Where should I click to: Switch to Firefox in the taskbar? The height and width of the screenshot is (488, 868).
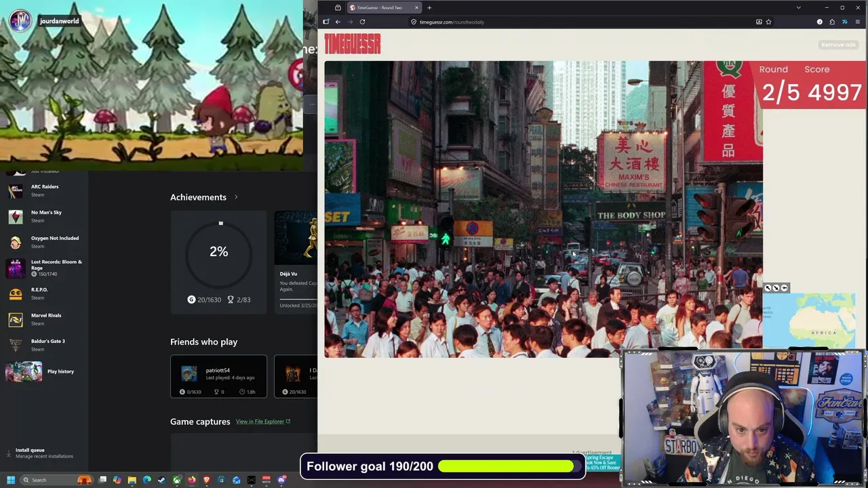192,480
